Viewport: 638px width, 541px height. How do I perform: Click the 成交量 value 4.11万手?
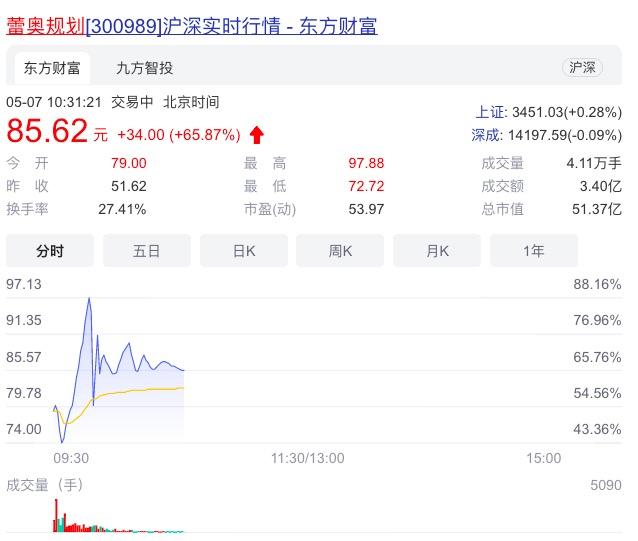click(594, 163)
